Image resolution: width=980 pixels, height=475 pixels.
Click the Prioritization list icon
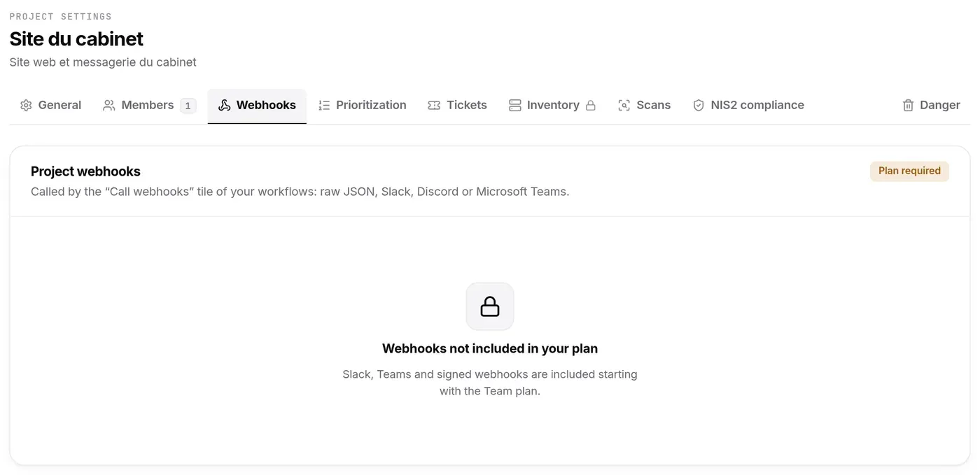[324, 106]
